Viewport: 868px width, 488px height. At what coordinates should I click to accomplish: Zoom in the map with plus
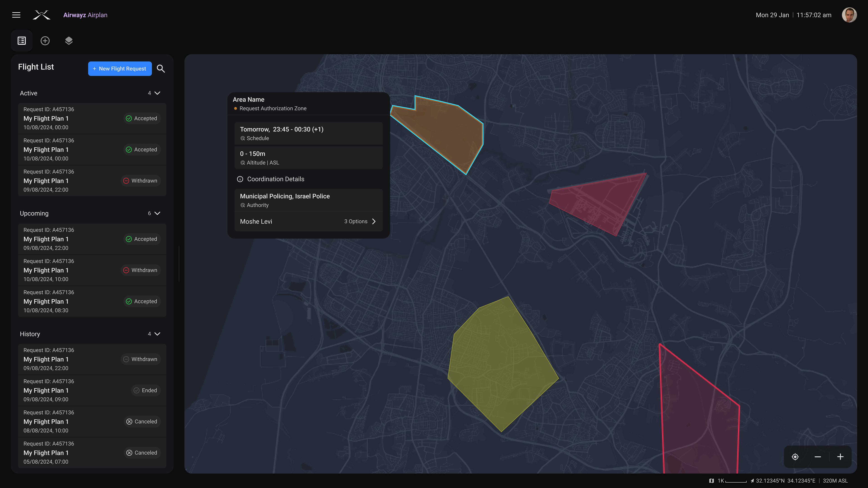[840, 457]
